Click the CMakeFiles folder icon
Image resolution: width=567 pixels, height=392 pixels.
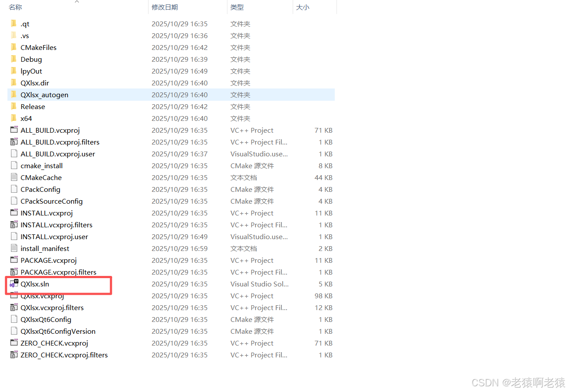[x=14, y=47]
